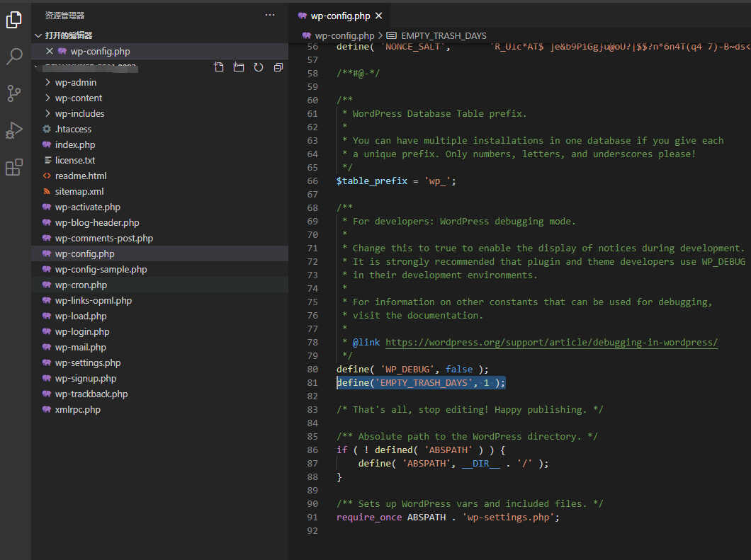The width and height of the screenshot is (751, 560).
Task: Open wp-load.php file
Action: (x=160, y=316)
